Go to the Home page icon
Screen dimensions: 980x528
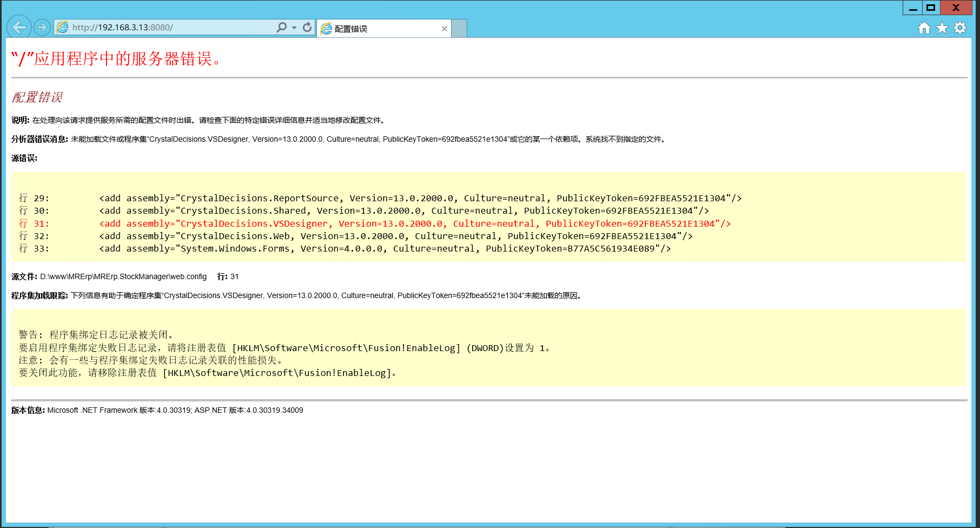click(x=924, y=28)
